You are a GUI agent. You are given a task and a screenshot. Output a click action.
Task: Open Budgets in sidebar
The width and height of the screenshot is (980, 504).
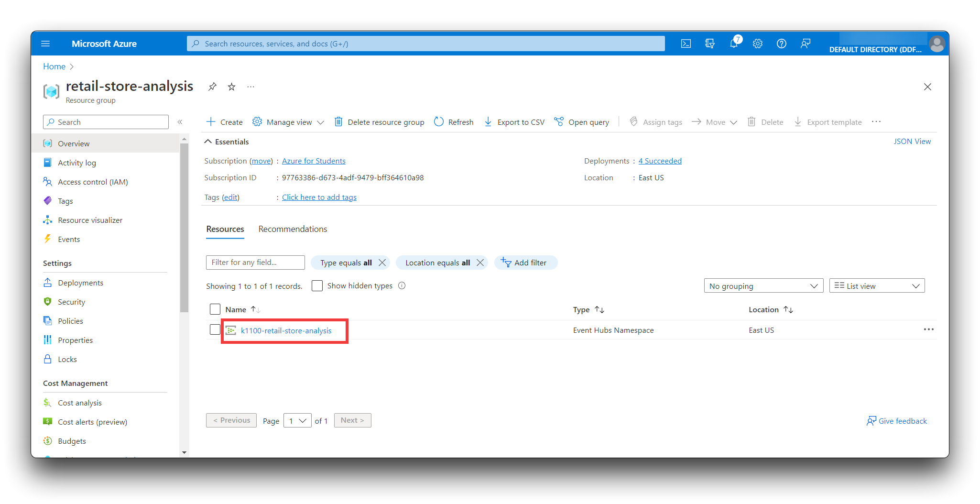point(72,441)
